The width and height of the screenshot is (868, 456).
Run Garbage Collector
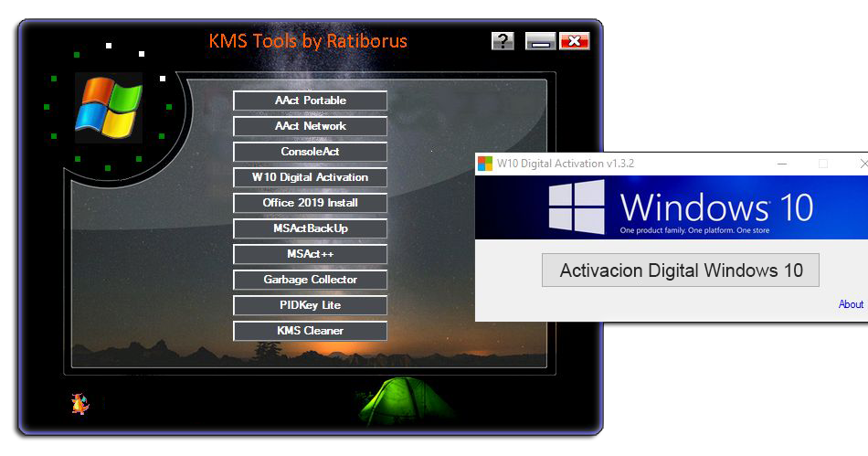coord(310,280)
